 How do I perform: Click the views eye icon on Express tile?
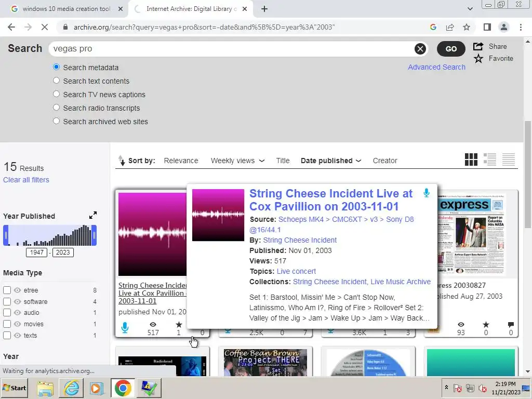click(x=461, y=325)
